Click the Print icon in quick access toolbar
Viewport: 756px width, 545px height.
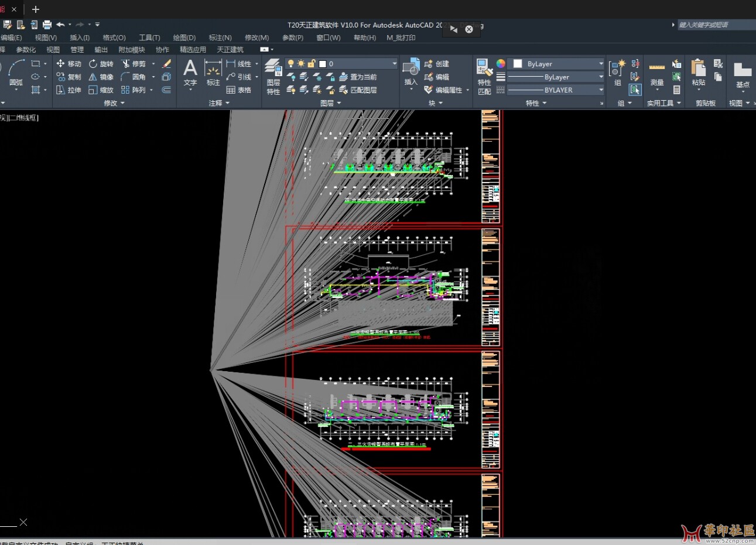click(47, 25)
